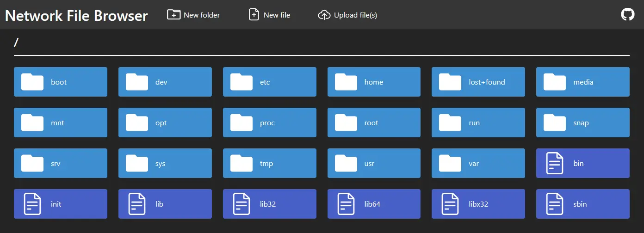This screenshot has width=644, height=233.
Task: Open the GitHub repository icon
Action: (627, 15)
